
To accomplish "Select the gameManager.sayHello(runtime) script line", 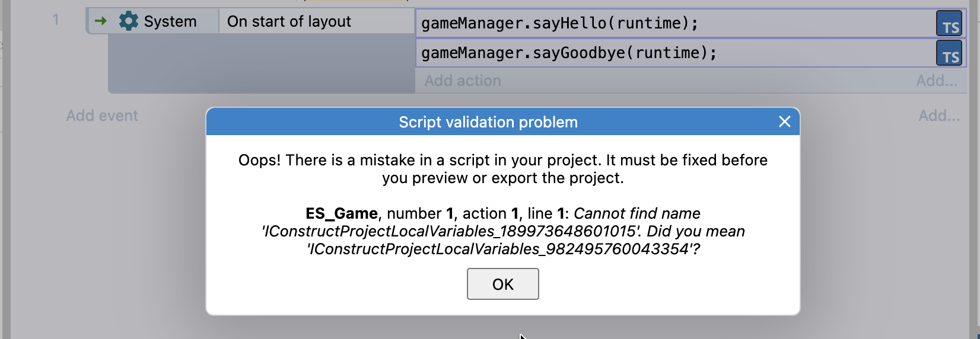I will coord(559,24).
